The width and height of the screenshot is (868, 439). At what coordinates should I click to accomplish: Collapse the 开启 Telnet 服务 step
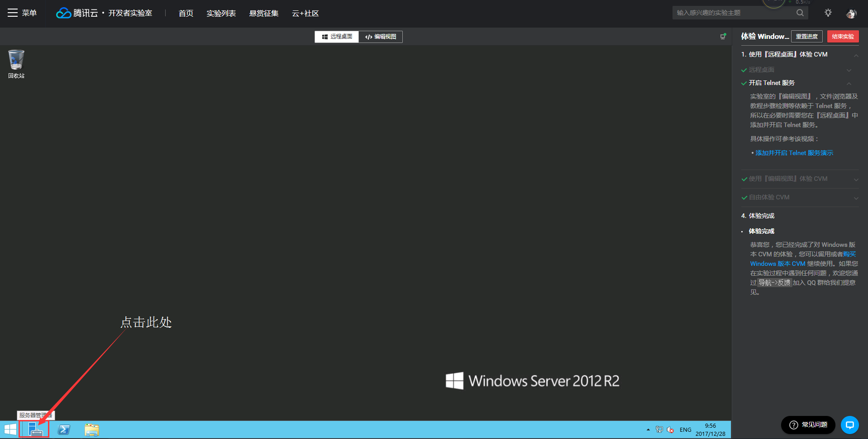pyautogui.click(x=849, y=84)
